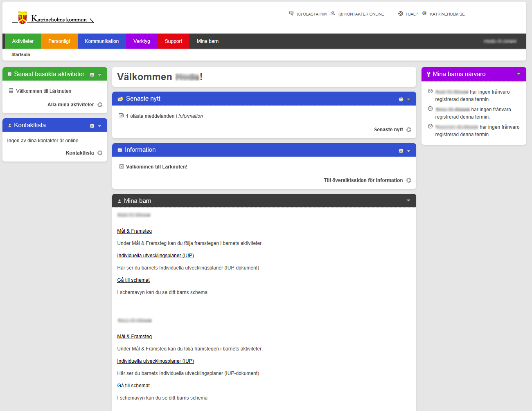Open first child's Gå till schemat link
532x411 pixels.
click(x=133, y=280)
